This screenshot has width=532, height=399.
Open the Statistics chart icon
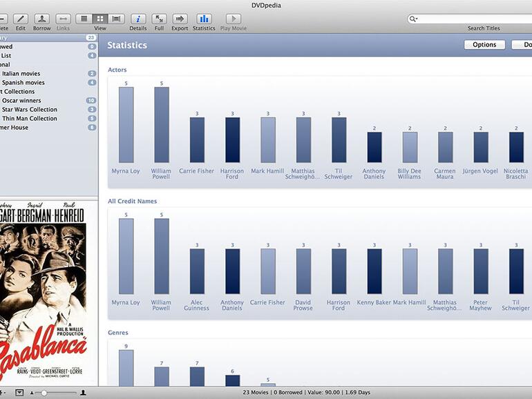tap(204, 19)
